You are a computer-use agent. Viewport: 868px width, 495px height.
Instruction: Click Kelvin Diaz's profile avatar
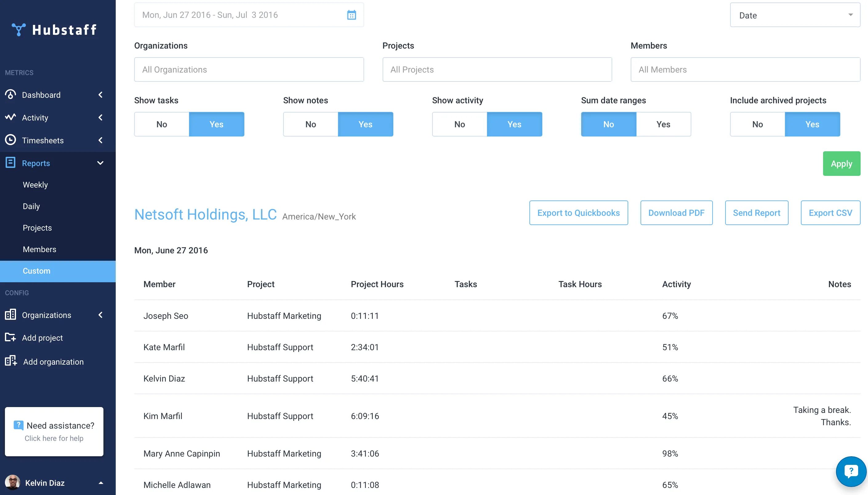pos(13,482)
